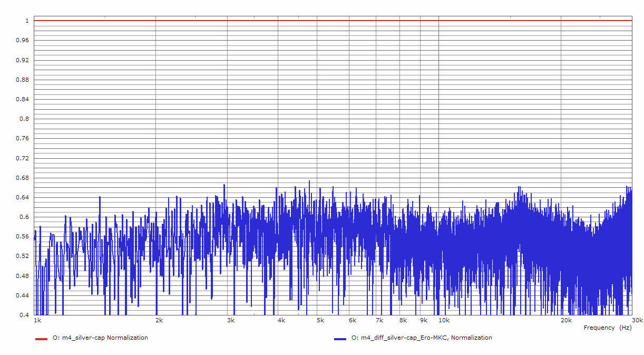Select the m4_diff_silver-cap_Ero-MKC legend label

click(421, 338)
